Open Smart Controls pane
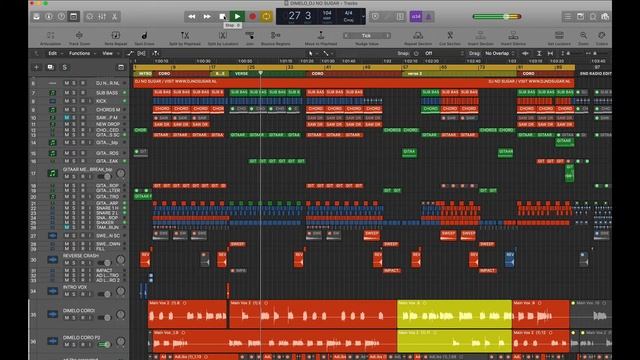This screenshot has width=640, height=360. pyautogui.click(x=90, y=16)
